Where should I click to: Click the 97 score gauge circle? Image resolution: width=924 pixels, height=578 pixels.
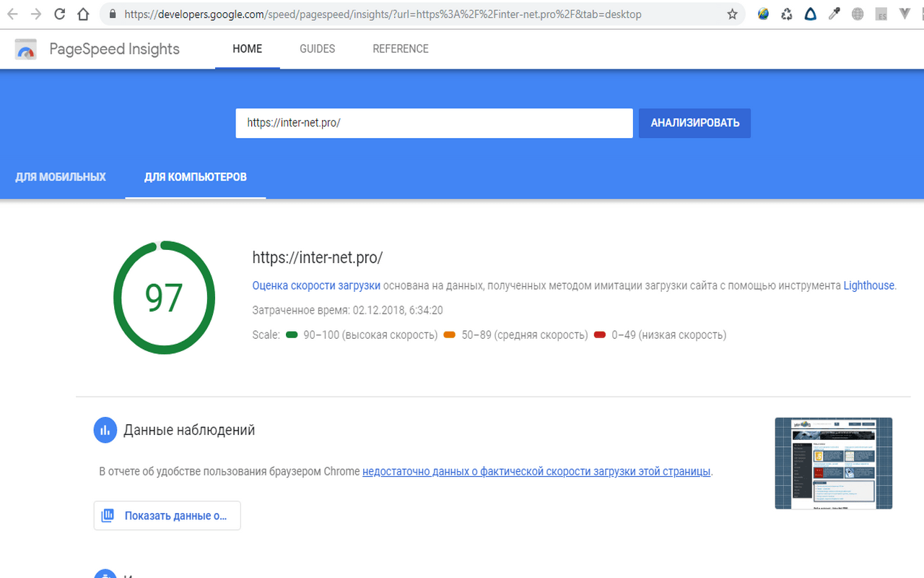[x=164, y=298]
